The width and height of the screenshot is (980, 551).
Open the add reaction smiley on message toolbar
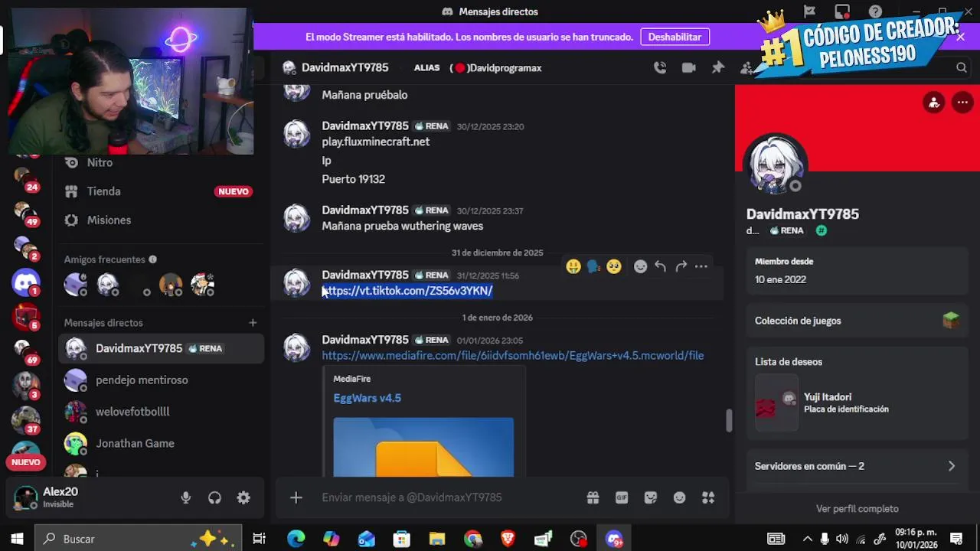pyautogui.click(x=641, y=266)
